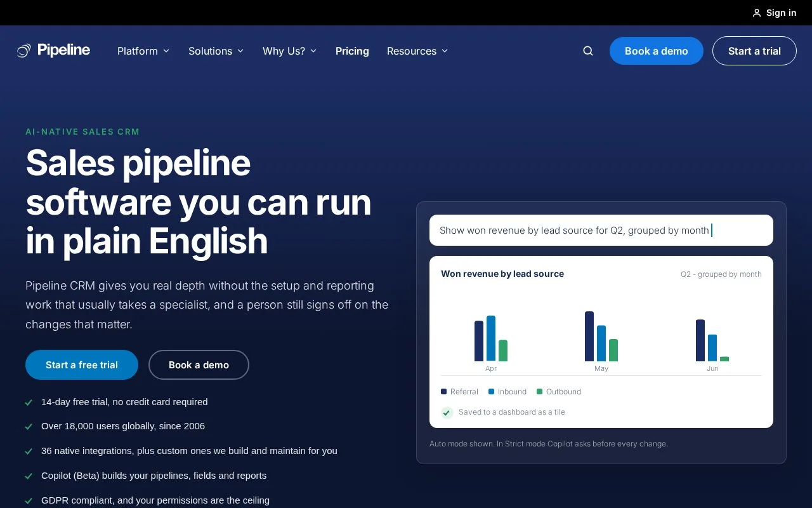812x508 pixels.
Task: Click the Show won revenue query field
Action: pos(601,230)
